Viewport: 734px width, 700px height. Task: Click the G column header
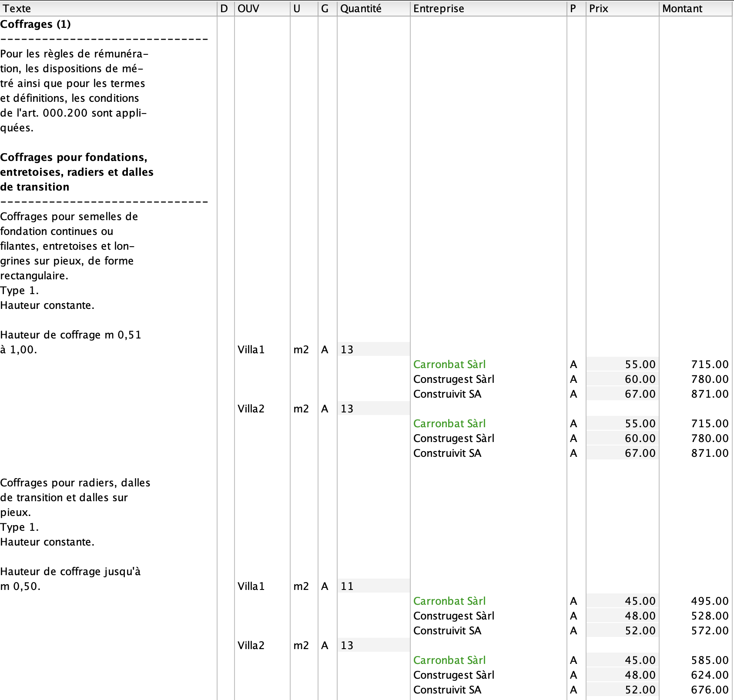point(327,9)
